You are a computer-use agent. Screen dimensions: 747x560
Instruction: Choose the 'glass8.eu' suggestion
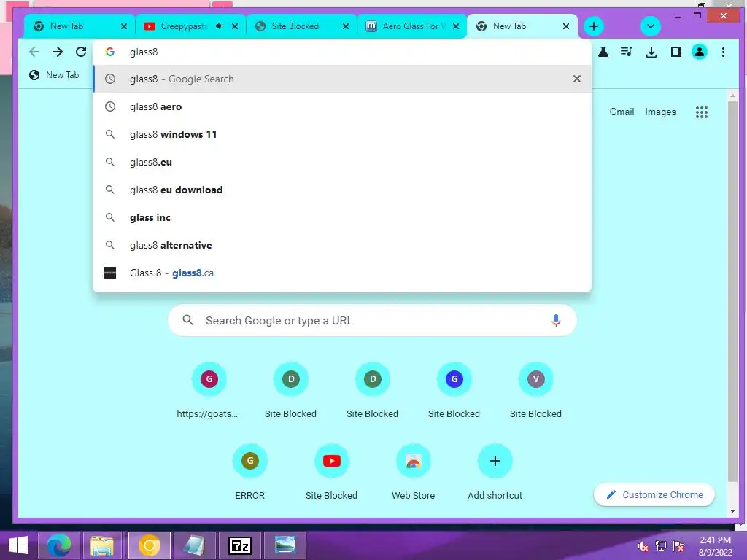coord(342,162)
